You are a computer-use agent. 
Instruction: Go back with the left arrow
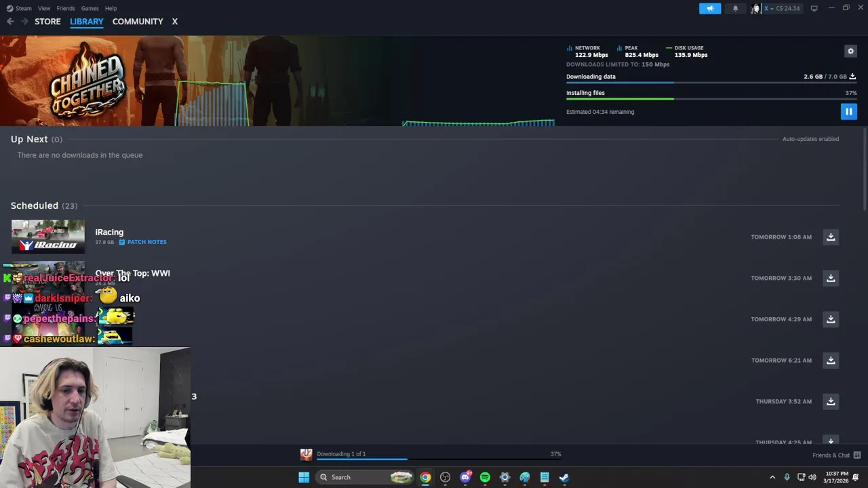10,22
